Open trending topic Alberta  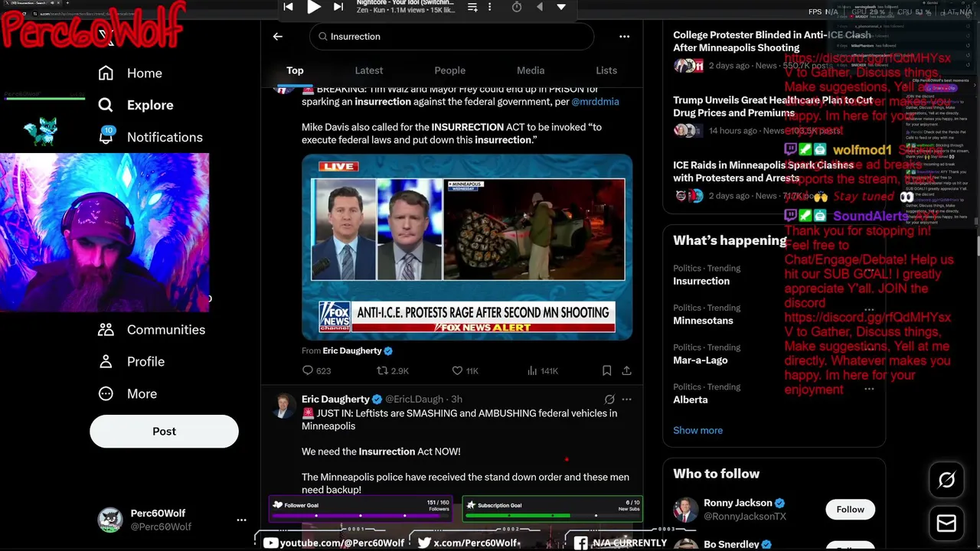click(x=691, y=400)
